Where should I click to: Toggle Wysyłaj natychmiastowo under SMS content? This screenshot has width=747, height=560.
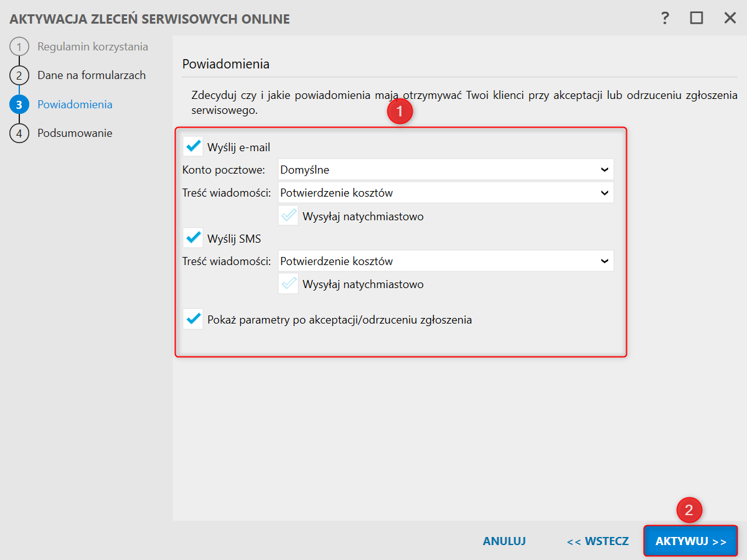[x=288, y=284]
